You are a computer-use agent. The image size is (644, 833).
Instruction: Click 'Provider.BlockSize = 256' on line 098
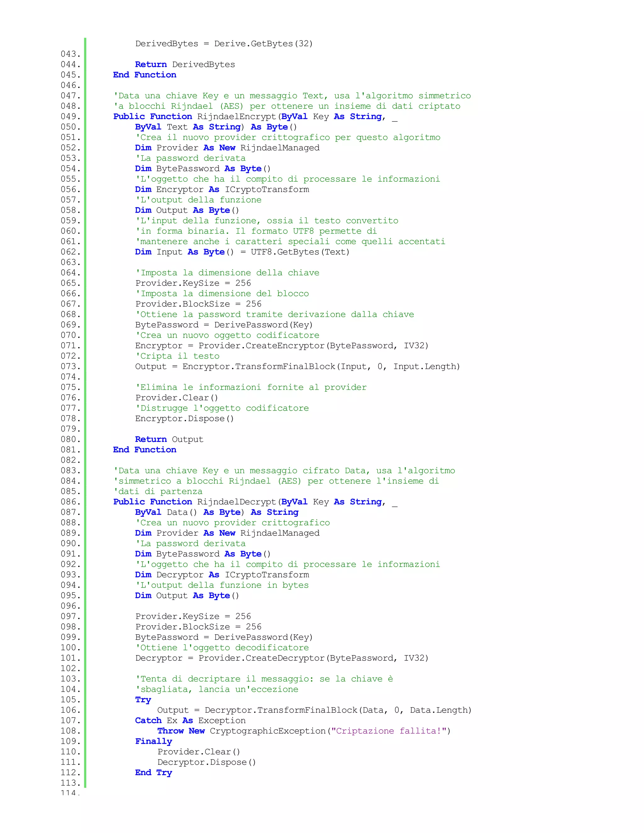[x=198, y=627]
